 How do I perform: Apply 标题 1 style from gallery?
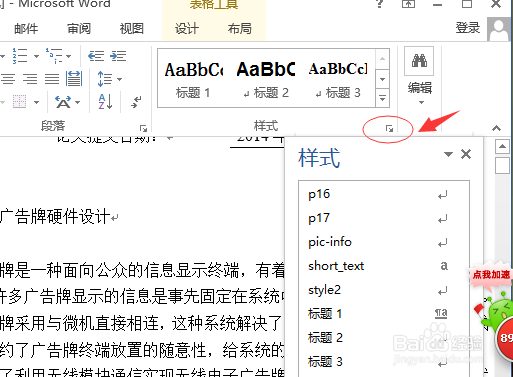[193, 79]
